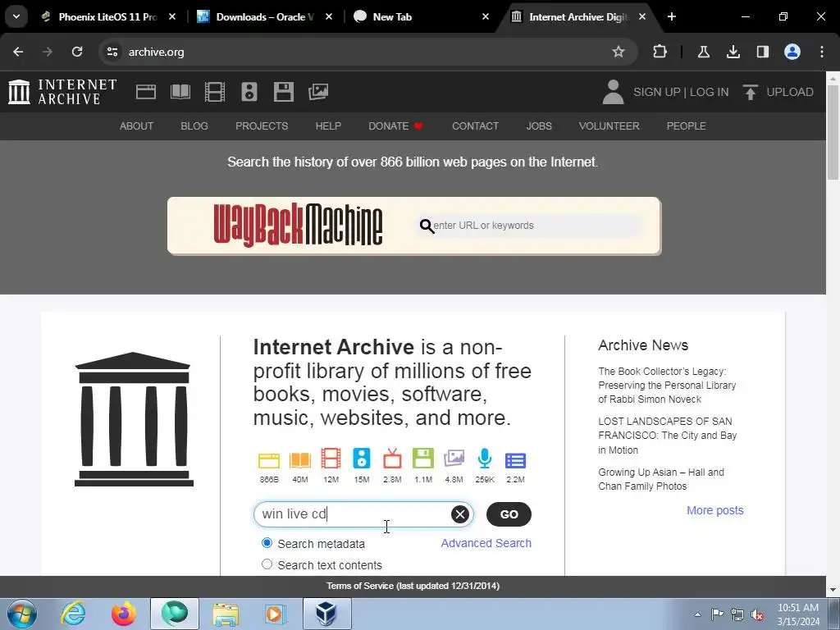Screen dimensions: 840x630
Task: Click the page vertical scrollbar thumb
Action: click(833, 131)
